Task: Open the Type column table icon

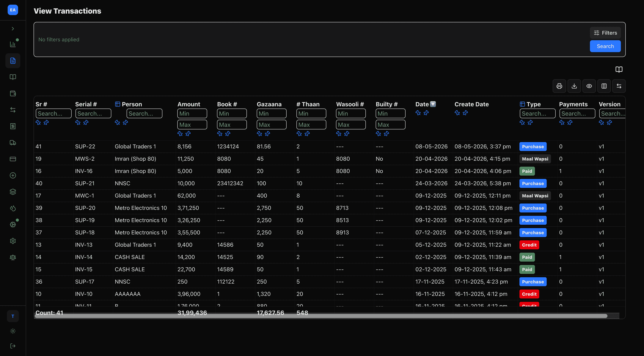Action: [522, 104]
